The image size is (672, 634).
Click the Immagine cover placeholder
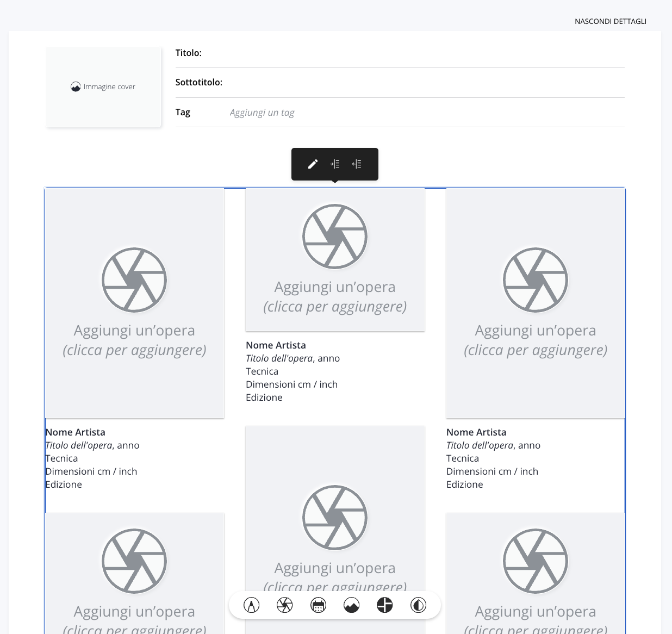click(103, 87)
